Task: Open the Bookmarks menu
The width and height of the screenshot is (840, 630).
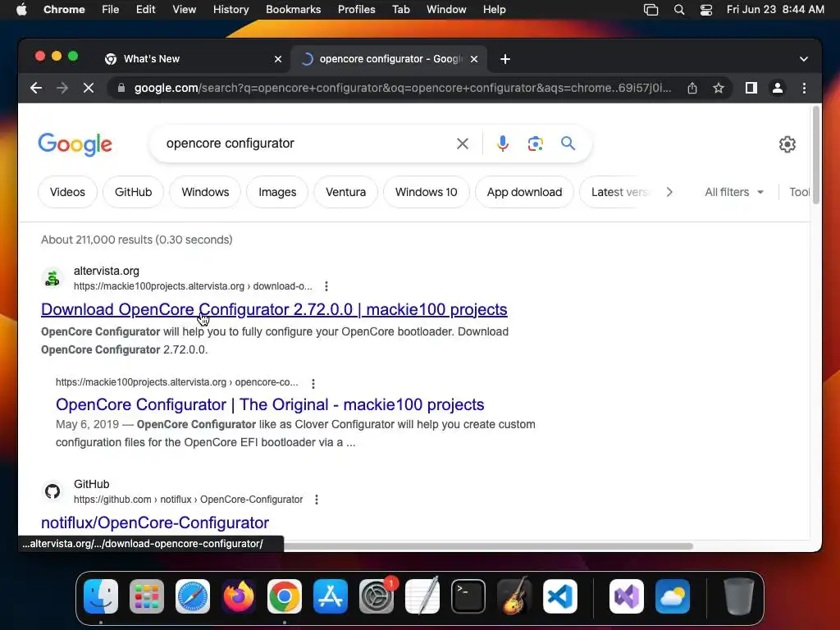Action: tap(294, 10)
